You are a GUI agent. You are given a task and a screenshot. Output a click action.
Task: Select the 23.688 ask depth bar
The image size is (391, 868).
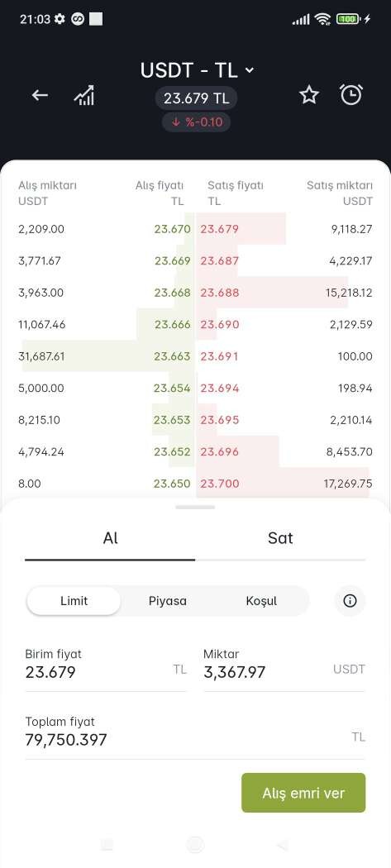click(273, 293)
